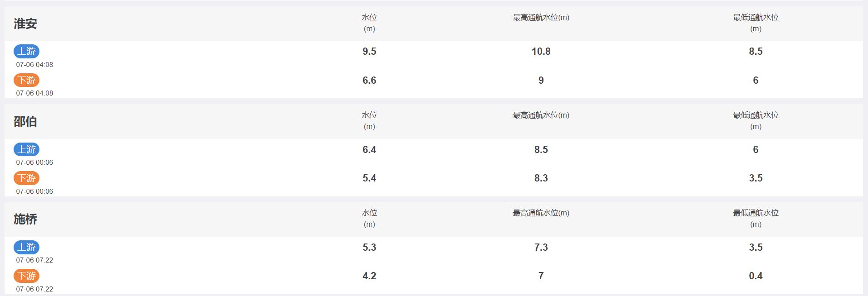This screenshot has width=868, height=296.
Task: Click 邵伯 upstream max navigable level 8.5
Action: (541, 150)
